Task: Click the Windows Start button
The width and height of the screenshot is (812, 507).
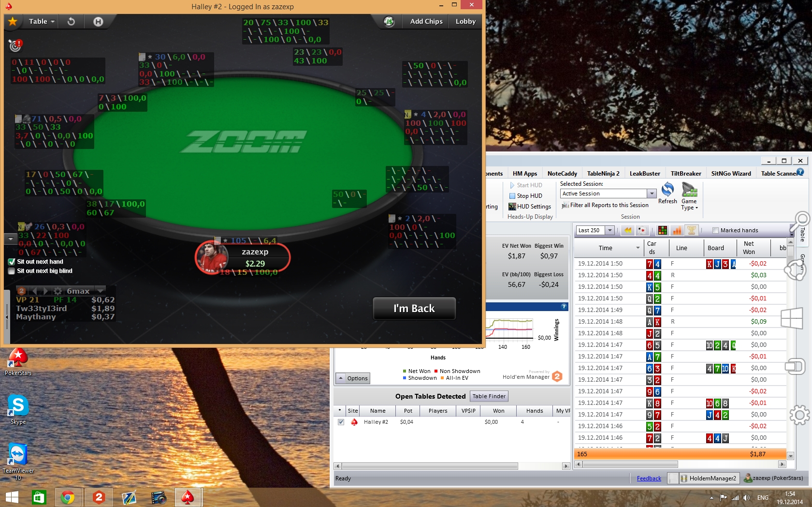Action: click(12, 497)
